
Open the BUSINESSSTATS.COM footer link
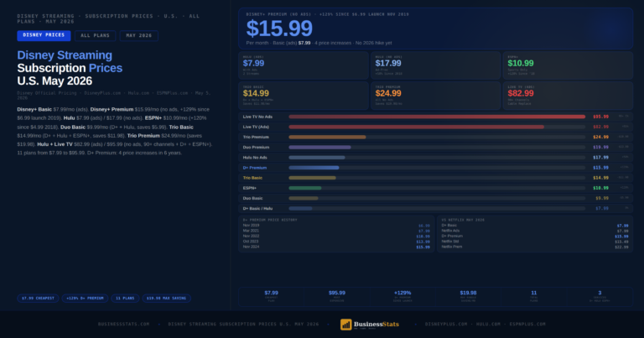pyautogui.click(x=123, y=325)
